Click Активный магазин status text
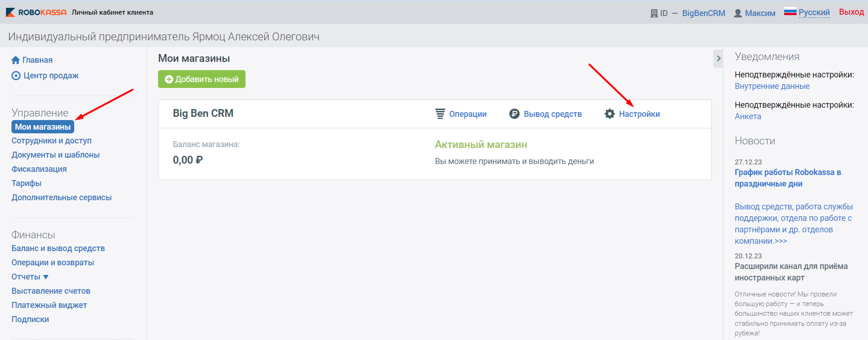This screenshot has height=340, width=868. 481,145
